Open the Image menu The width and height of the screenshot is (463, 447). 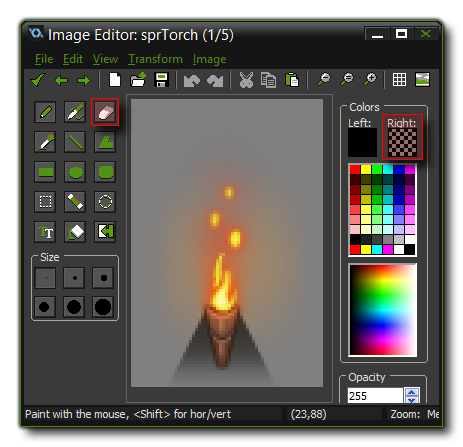click(209, 59)
